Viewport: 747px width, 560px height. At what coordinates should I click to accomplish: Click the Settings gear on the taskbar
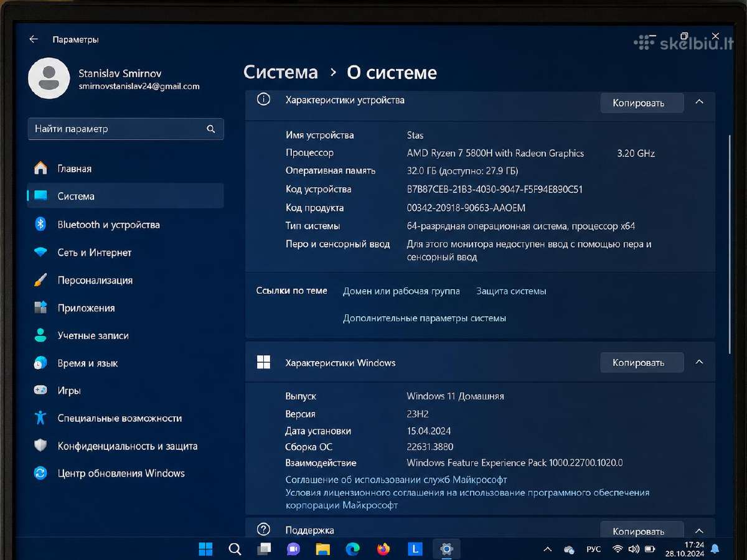pos(446,549)
